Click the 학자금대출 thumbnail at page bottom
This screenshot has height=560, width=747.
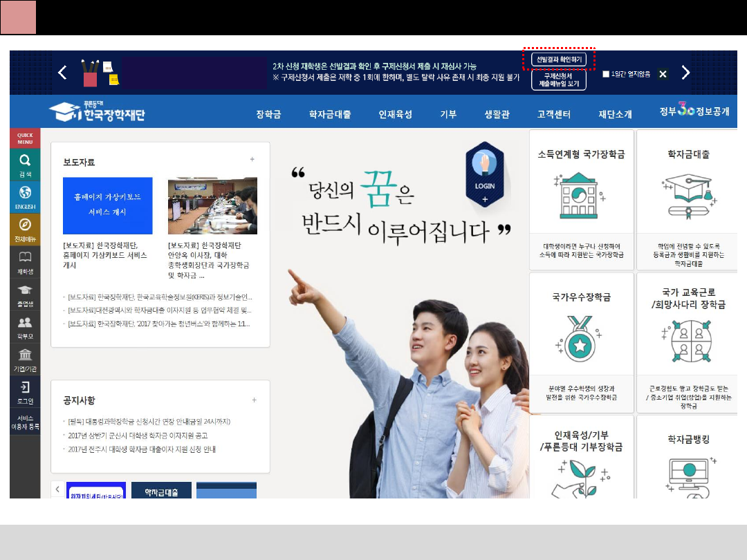click(x=161, y=489)
